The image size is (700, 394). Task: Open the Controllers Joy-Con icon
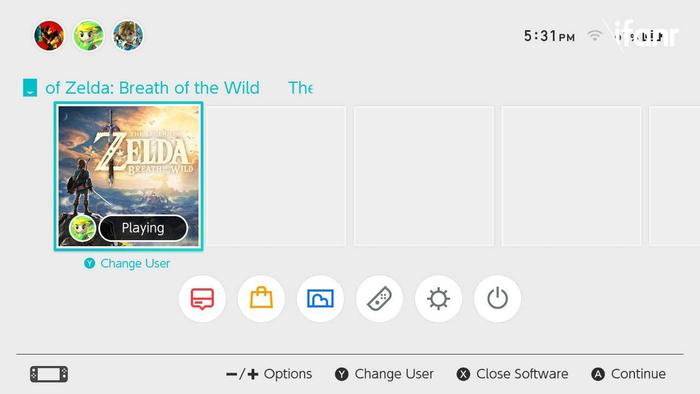[379, 299]
